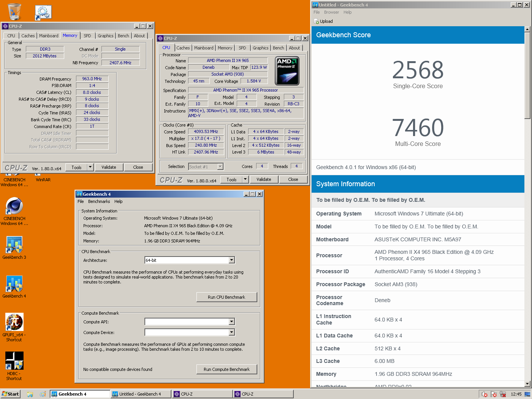Switch to Untitled - Geekbench 4 taskbar button
The width and height of the screenshot is (532, 399).
141,394
